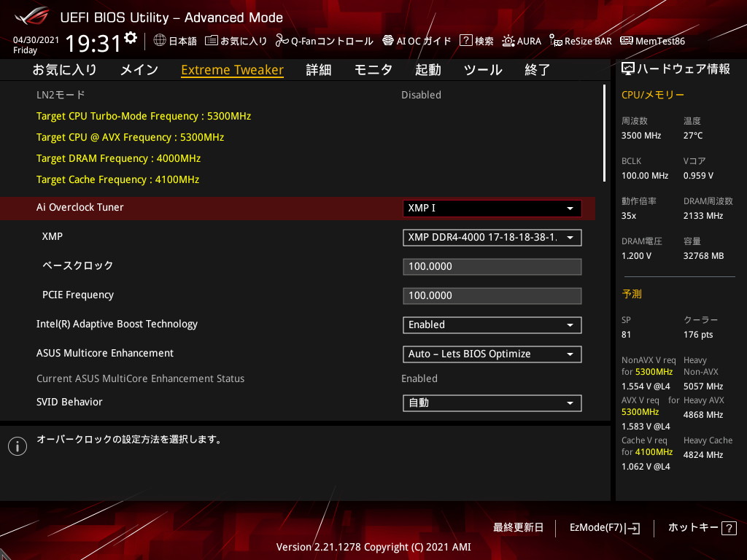Screen dimensions: 747x560
Task: Click date 04/30/2021 text
Action: click(36, 40)
